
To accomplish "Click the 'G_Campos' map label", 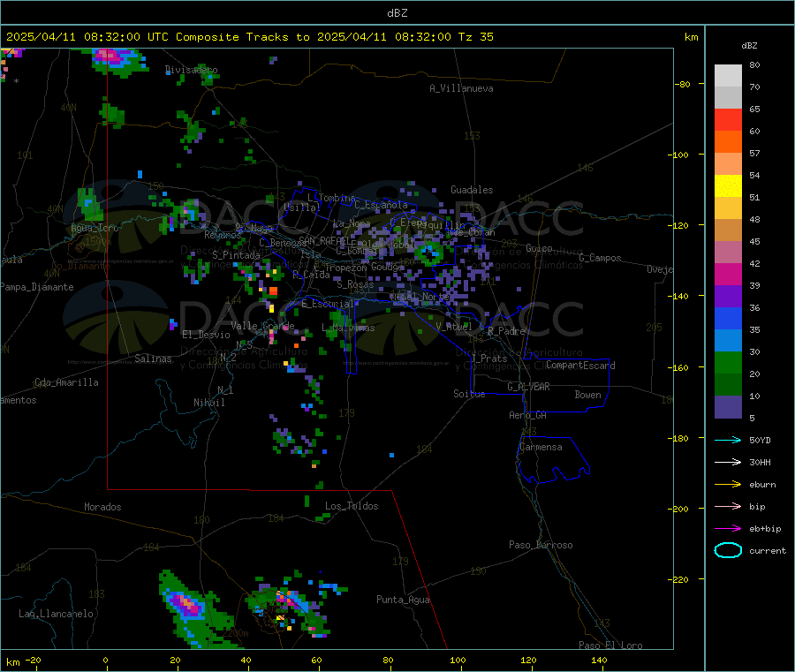I will tap(600, 258).
